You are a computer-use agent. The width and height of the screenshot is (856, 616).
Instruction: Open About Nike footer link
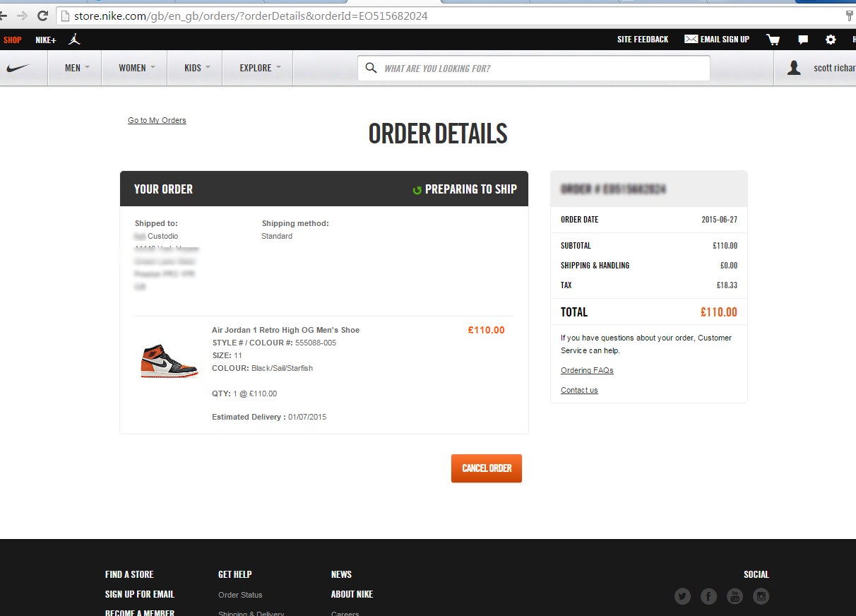point(352,594)
